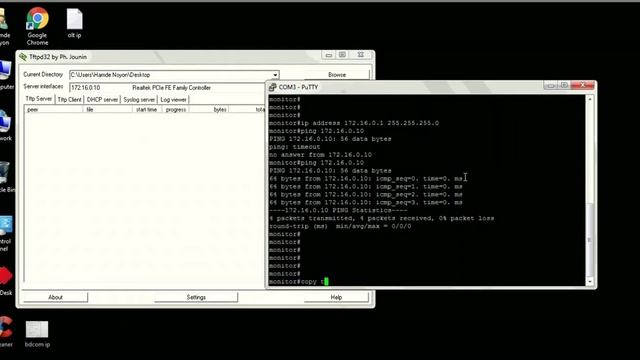Click the Browse button in Tftpd32
Image resolution: width=640 pixels, height=360 pixels.
[337, 75]
